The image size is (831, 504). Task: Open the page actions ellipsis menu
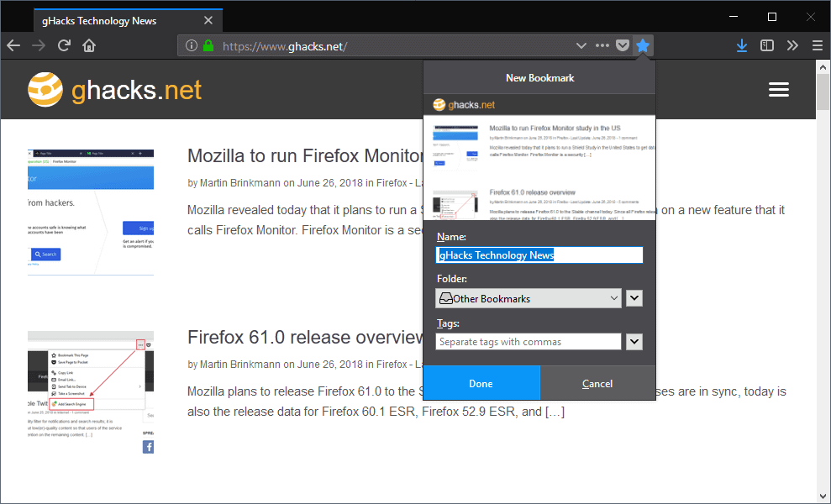[x=602, y=45]
